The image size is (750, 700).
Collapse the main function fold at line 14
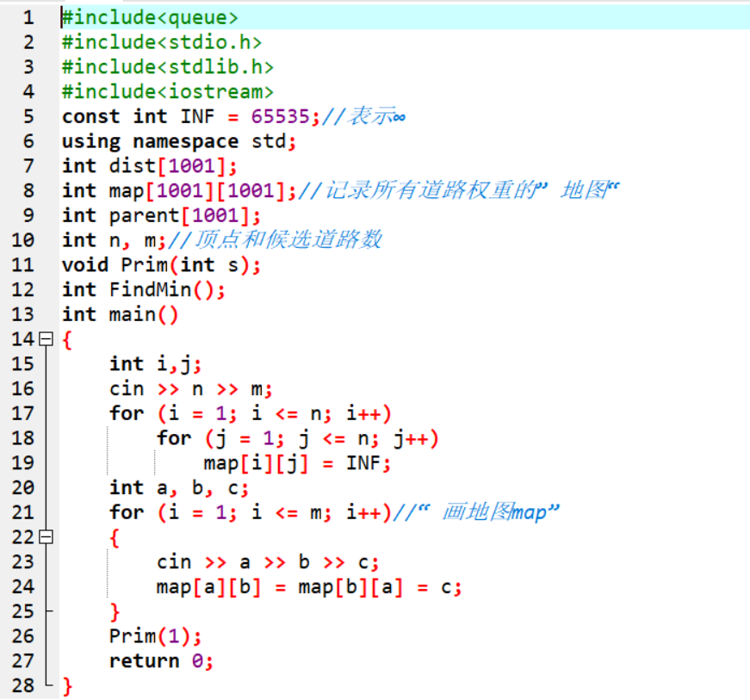click(x=46, y=339)
